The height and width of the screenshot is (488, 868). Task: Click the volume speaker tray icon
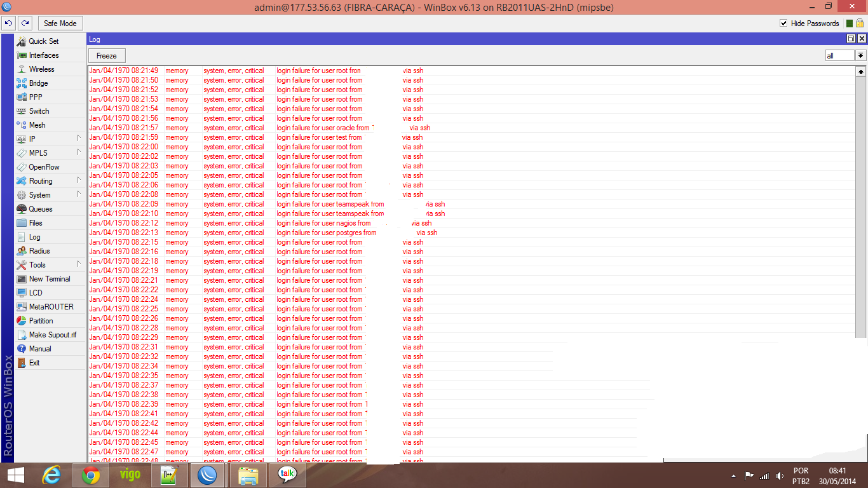[779, 476]
